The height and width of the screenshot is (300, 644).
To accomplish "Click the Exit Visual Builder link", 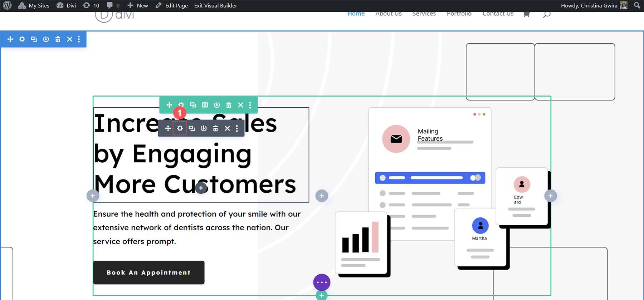I will click(x=215, y=5).
